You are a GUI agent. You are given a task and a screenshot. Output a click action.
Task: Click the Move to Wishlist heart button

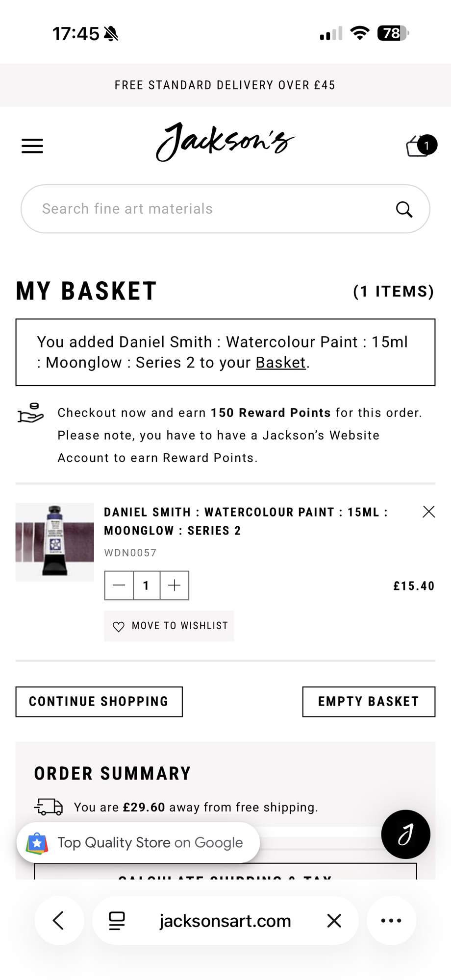tap(169, 626)
